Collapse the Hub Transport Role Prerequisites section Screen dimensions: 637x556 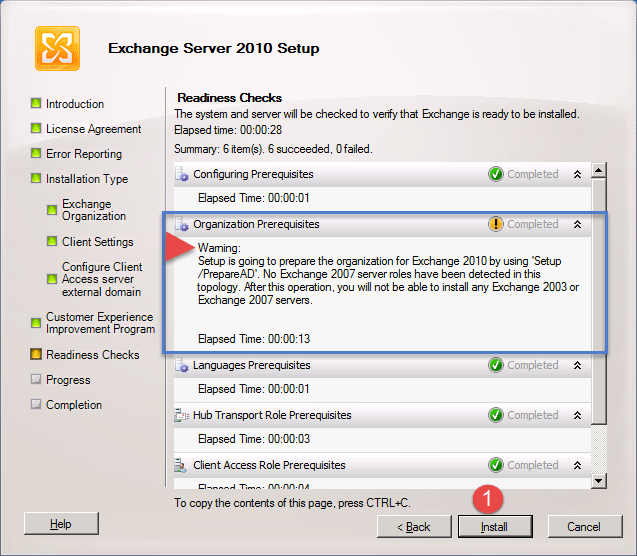(577, 415)
